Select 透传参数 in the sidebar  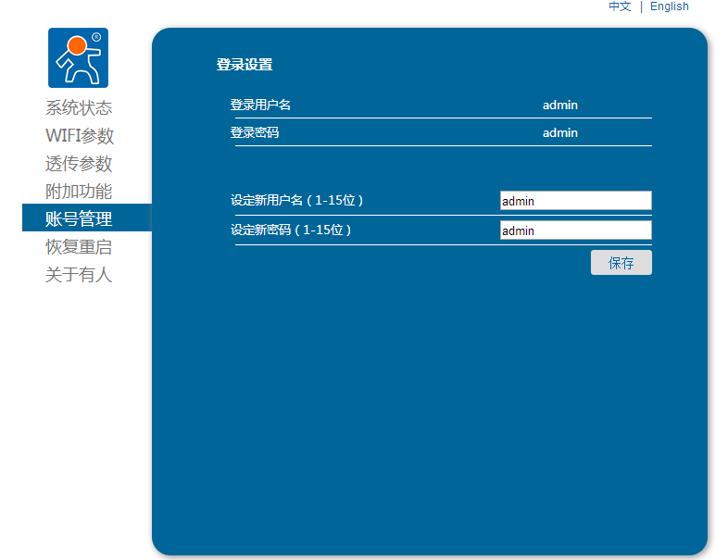pos(79,164)
